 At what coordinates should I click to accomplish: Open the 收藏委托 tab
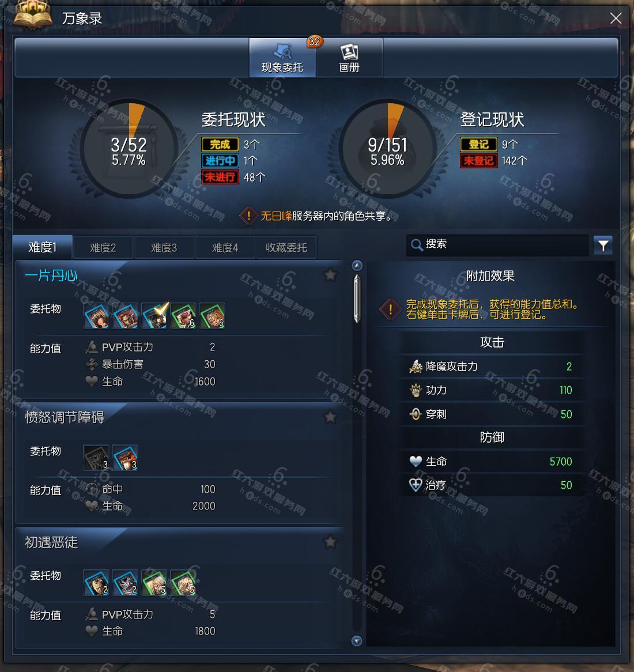click(286, 248)
